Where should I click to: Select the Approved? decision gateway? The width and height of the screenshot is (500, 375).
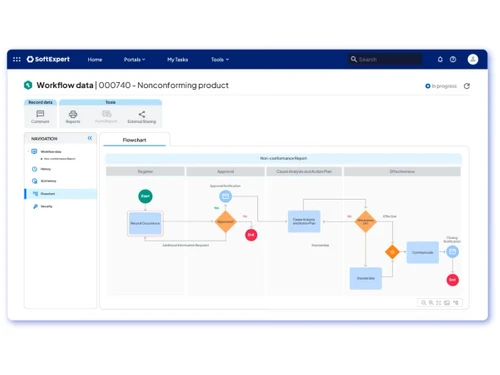[226, 222]
